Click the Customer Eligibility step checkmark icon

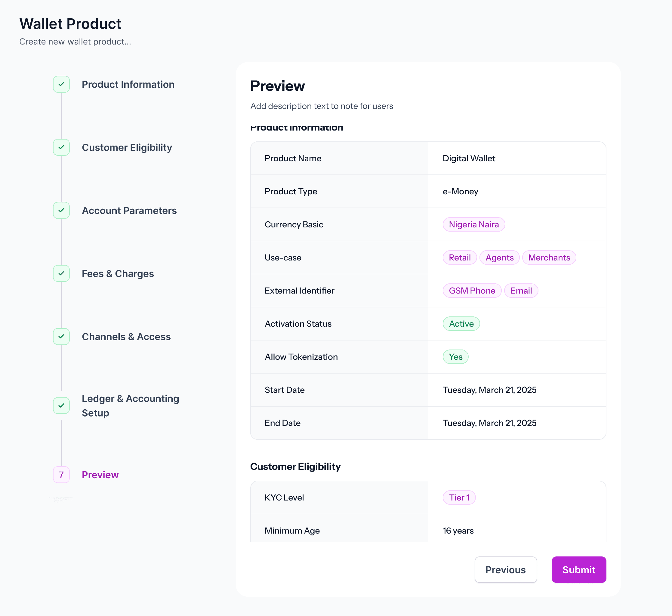(x=61, y=147)
